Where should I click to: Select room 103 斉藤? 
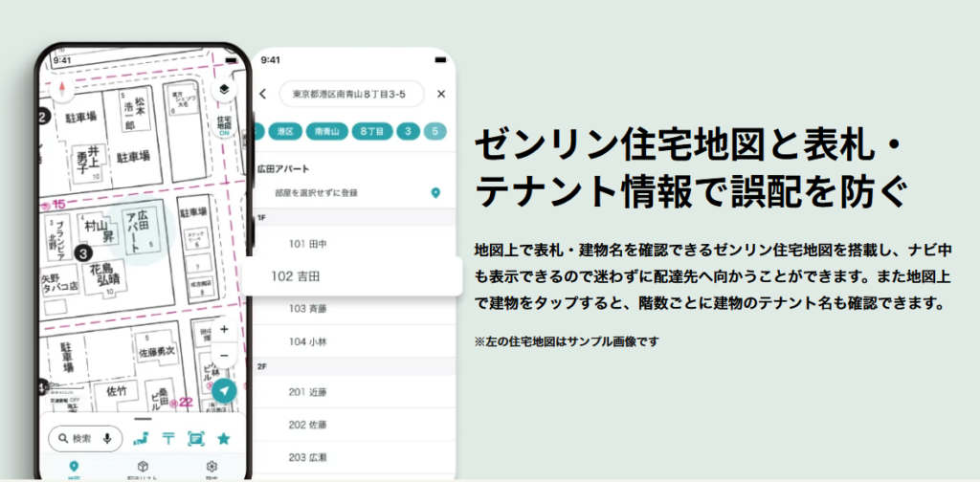coord(354,309)
